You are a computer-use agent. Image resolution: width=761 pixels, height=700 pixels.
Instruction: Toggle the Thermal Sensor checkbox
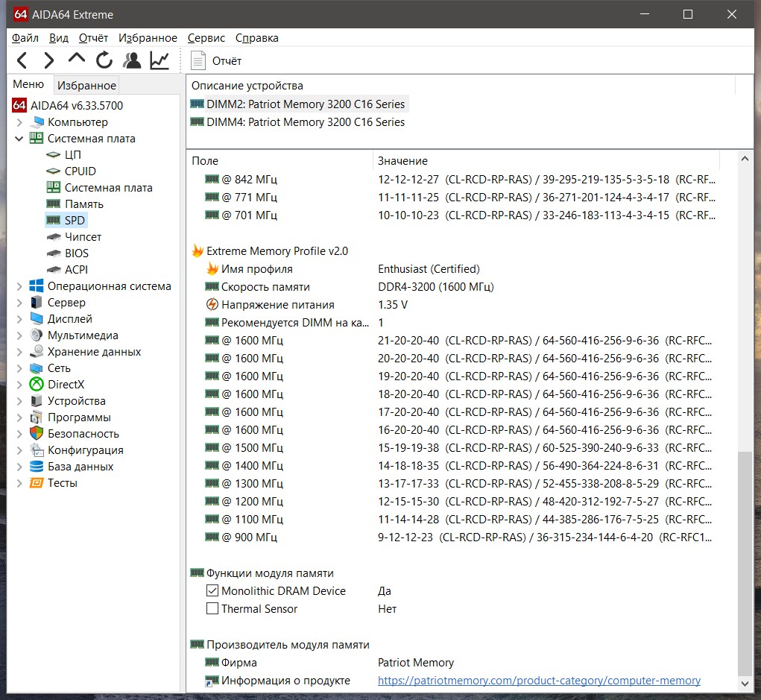click(212, 609)
